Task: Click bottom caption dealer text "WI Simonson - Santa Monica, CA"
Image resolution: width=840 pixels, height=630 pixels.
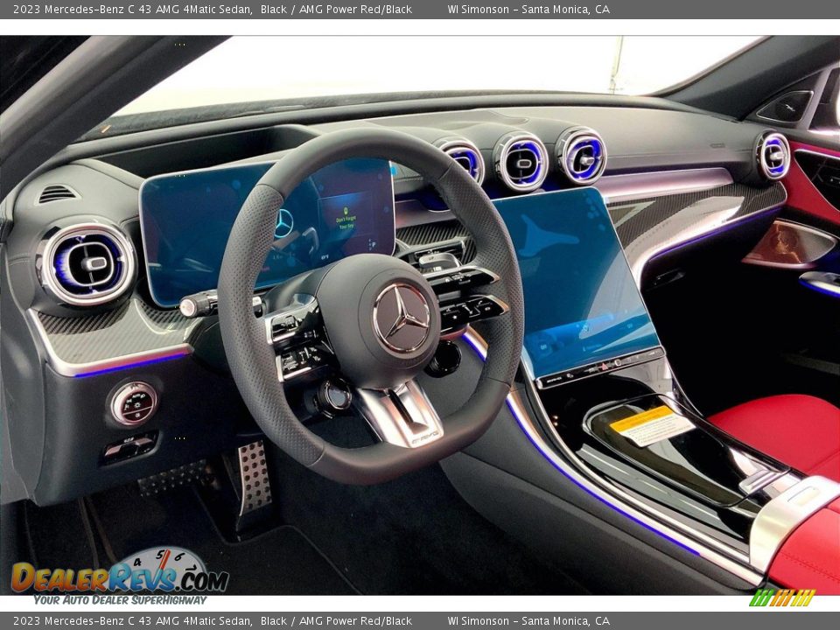Action: coord(528,621)
